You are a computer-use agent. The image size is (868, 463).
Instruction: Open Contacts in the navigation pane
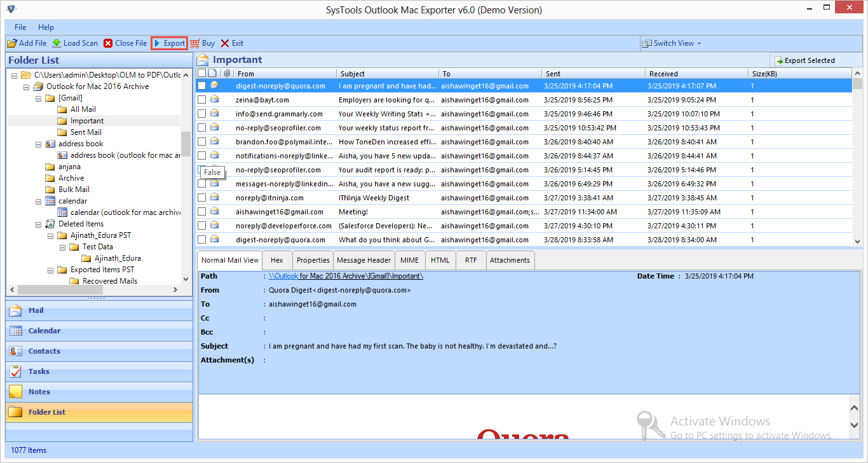[x=44, y=351]
